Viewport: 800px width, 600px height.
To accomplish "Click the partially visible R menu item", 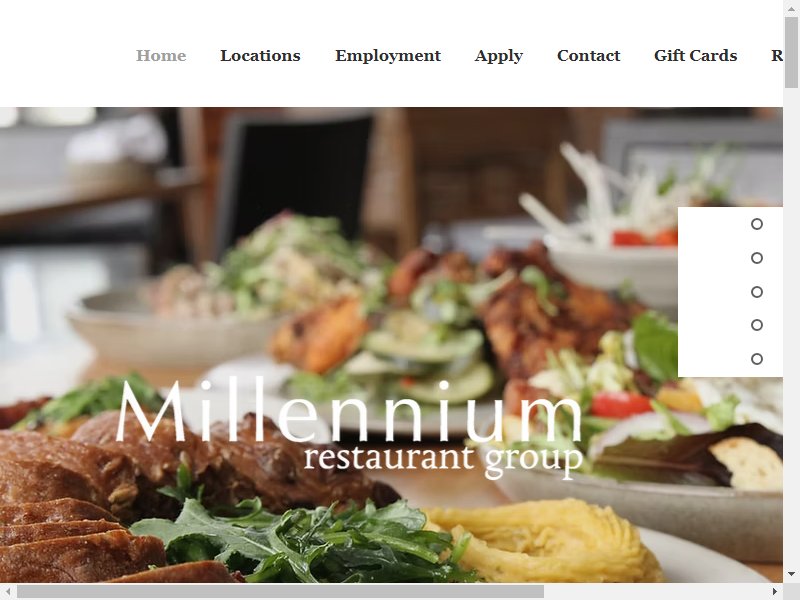I will (x=777, y=55).
